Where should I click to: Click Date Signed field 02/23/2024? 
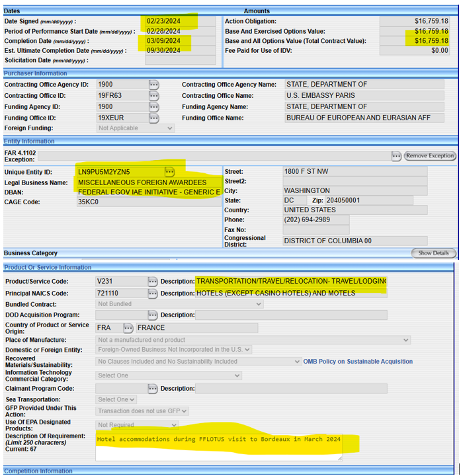[x=181, y=21]
